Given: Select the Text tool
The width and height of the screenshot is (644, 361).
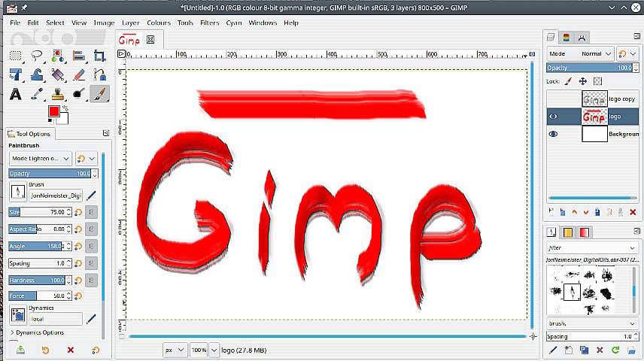Looking at the screenshot, I should click(x=16, y=94).
